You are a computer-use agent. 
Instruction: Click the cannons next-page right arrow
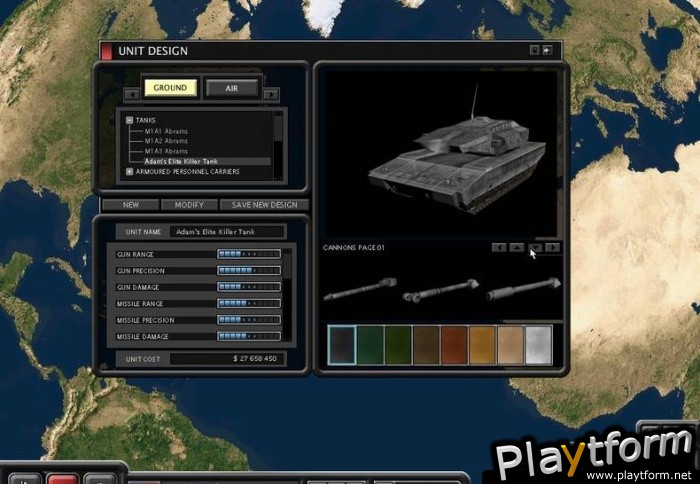coord(553,247)
